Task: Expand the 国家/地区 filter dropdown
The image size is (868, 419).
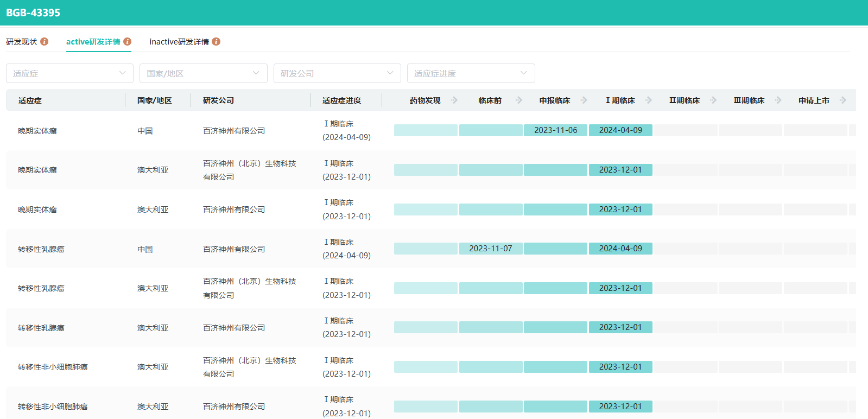Action: (203, 73)
